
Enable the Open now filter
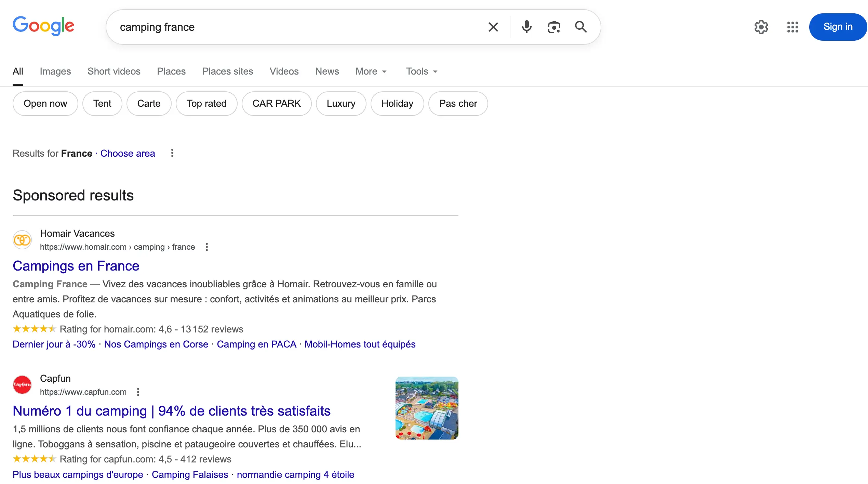(45, 103)
